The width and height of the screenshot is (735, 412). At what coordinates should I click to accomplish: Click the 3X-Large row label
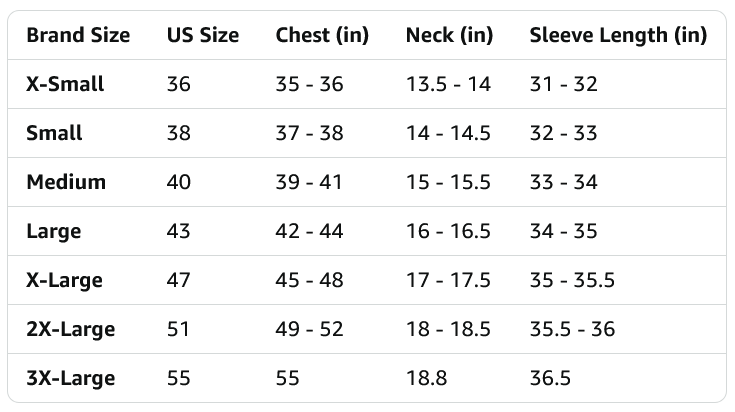pyautogui.click(x=71, y=379)
